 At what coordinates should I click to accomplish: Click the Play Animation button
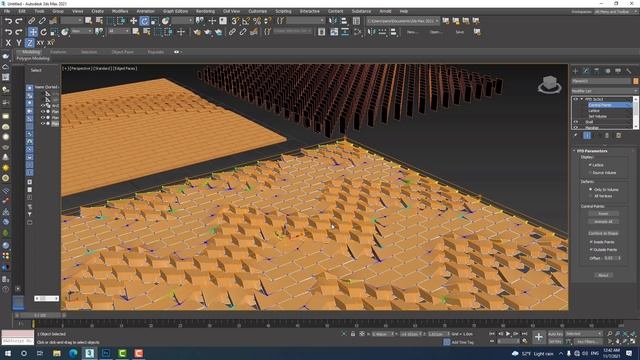pos(508,334)
